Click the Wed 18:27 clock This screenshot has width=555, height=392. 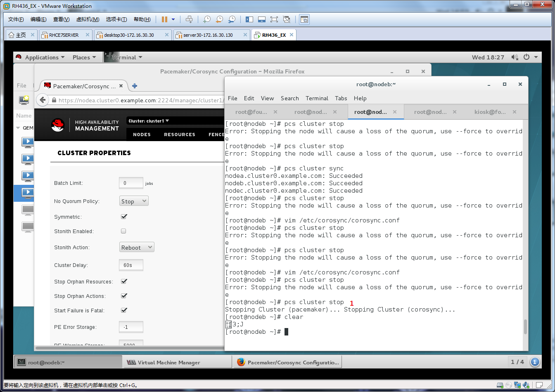pyautogui.click(x=488, y=57)
